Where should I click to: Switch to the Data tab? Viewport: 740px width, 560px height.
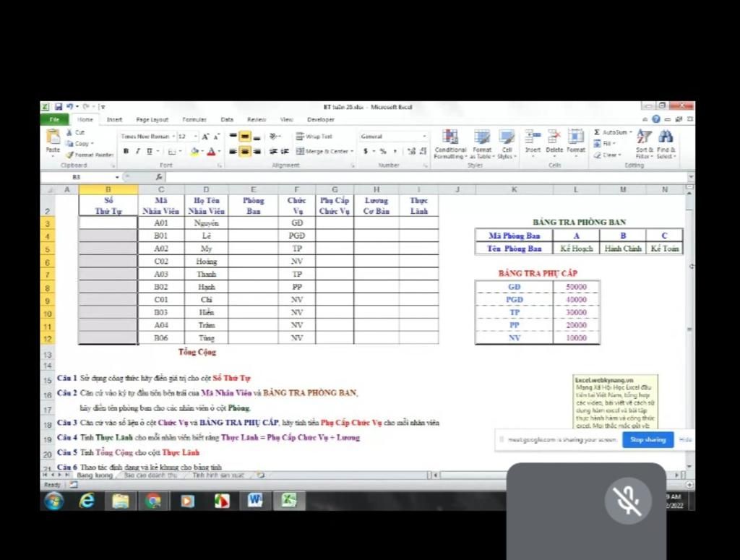pos(227,120)
